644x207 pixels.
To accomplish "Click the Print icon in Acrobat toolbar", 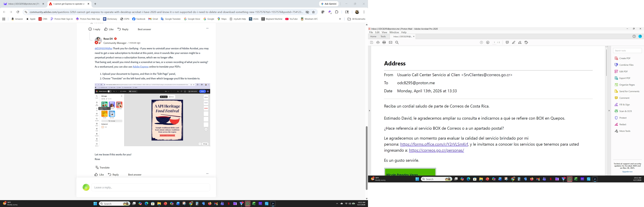I will pos(384,43).
